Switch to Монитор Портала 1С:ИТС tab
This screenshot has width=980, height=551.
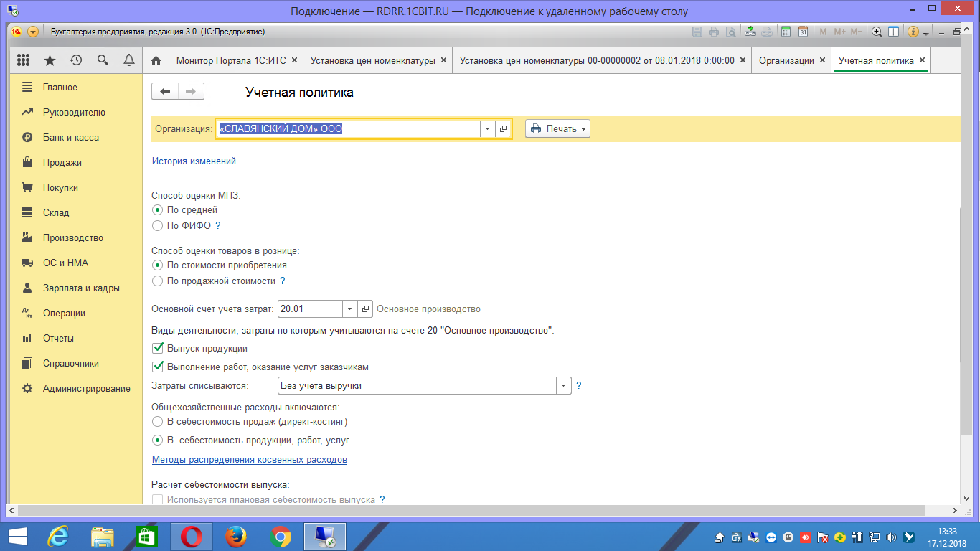click(237, 61)
